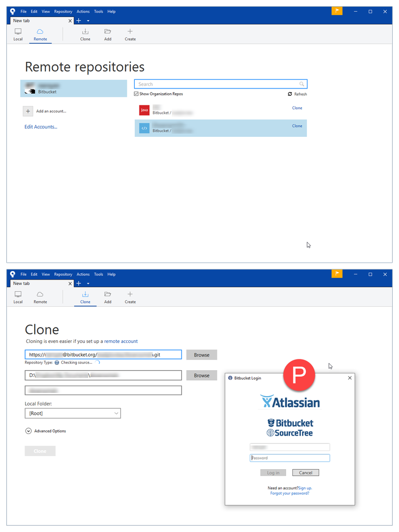Image resolution: width=399 pixels, height=532 pixels.
Task: Close the New tab in the bottom window
Action: click(x=70, y=283)
